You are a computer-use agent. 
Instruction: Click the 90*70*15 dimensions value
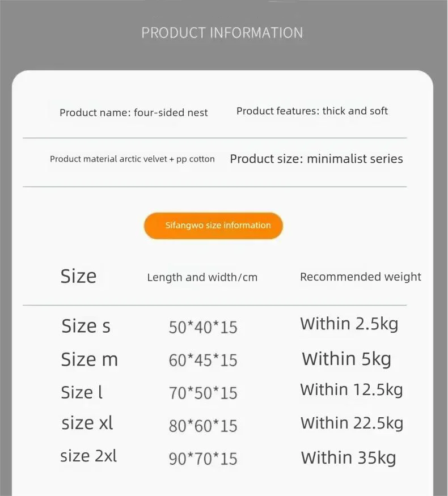(x=202, y=459)
